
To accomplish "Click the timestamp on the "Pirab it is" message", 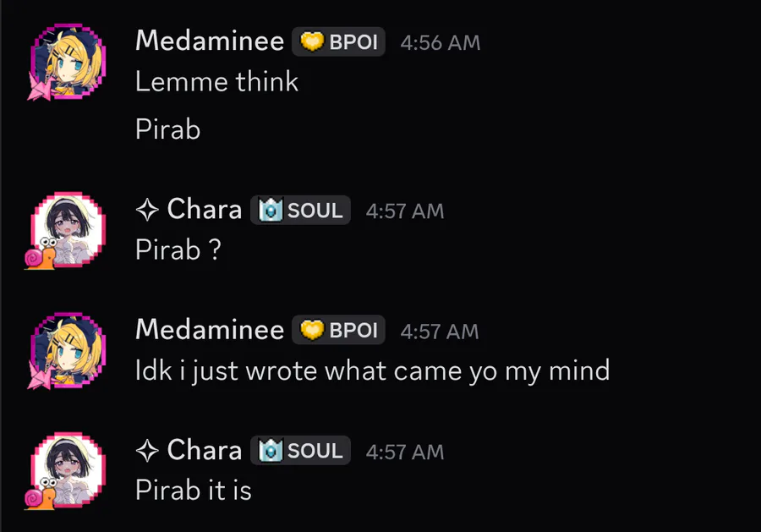I will pos(404,452).
